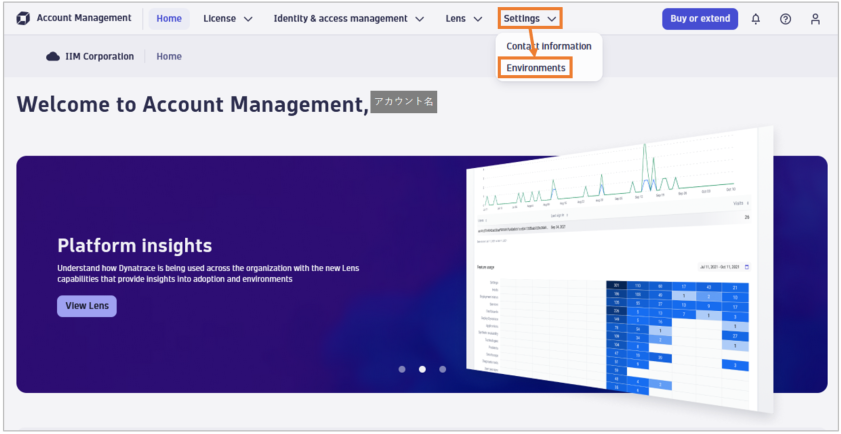Click the Welcome to Account Management heading
This screenshot has height=434, width=841.
(193, 104)
